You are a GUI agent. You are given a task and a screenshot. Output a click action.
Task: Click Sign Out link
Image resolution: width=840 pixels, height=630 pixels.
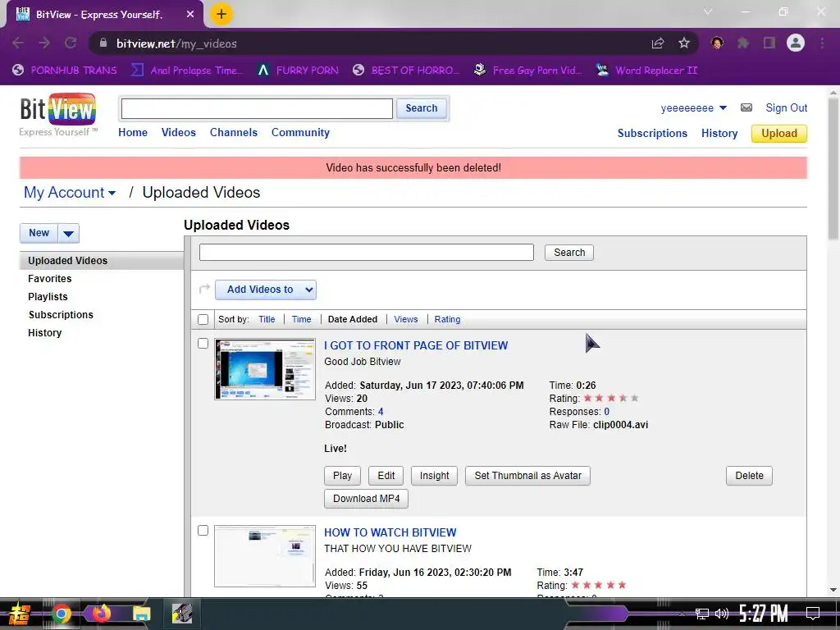pyautogui.click(x=786, y=107)
